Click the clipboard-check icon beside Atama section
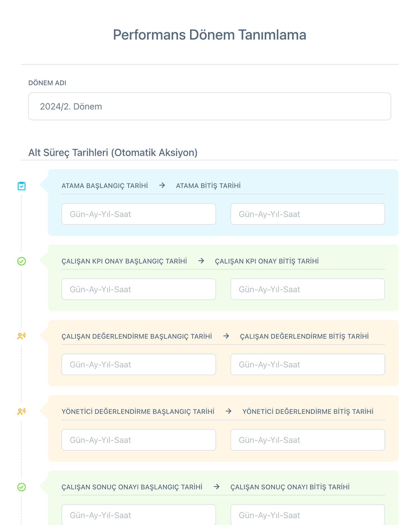The width and height of the screenshot is (420, 525). (22, 186)
